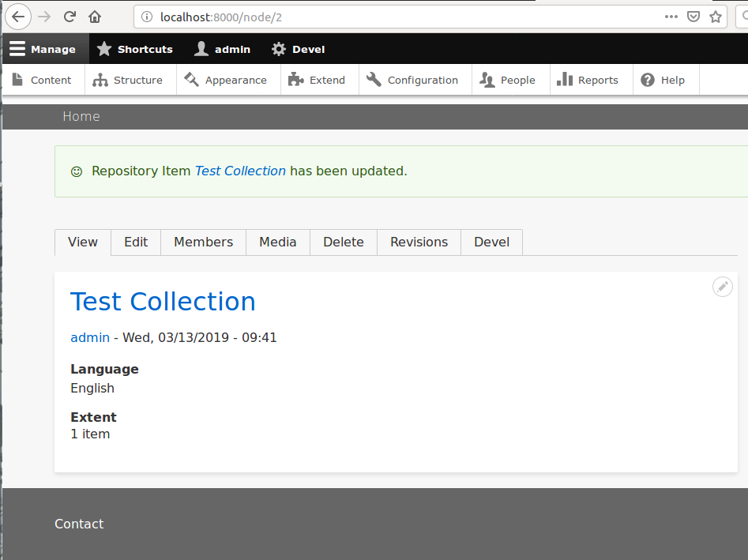
Task: Open Content via its page icon
Action: point(17,80)
